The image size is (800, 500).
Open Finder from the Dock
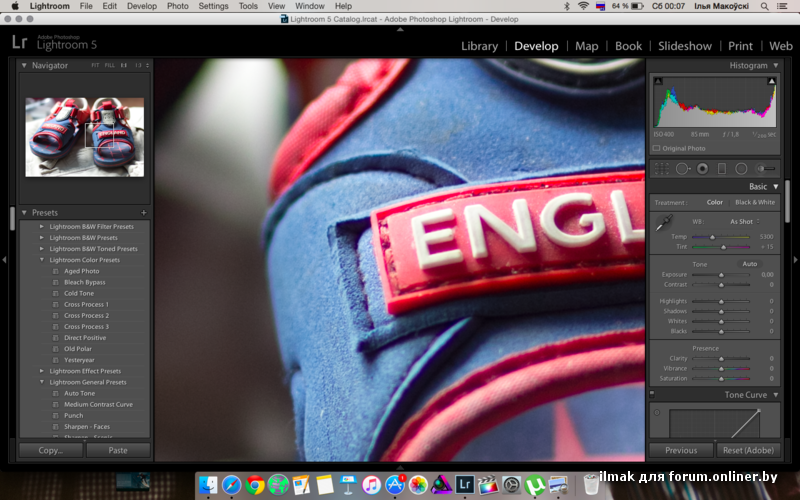[208, 485]
